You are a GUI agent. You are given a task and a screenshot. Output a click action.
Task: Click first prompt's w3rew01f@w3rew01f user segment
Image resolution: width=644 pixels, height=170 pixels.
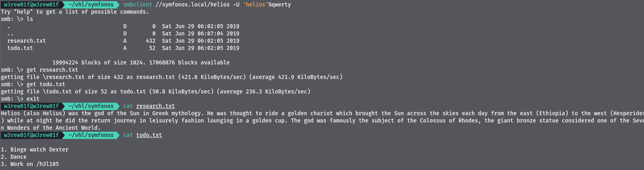click(x=31, y=4)
